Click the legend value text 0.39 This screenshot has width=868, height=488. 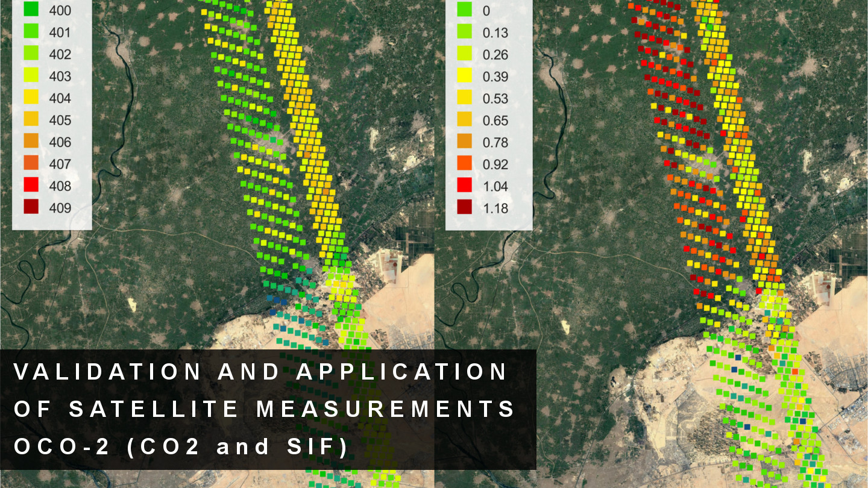[496, 77]
